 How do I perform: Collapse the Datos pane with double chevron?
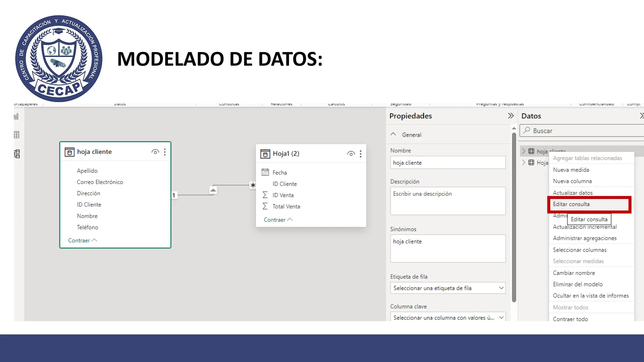[641, 116]
